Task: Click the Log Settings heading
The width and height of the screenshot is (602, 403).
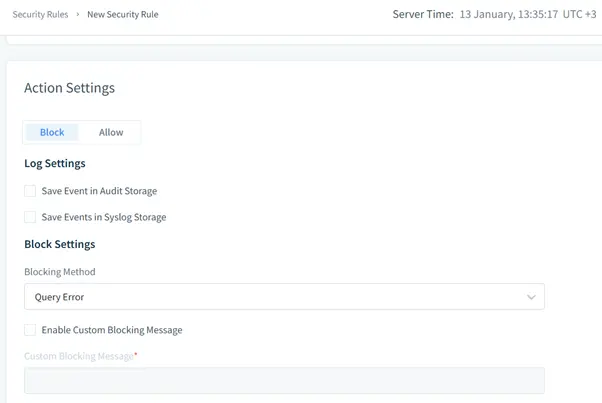Action: [x=54, y=163]
